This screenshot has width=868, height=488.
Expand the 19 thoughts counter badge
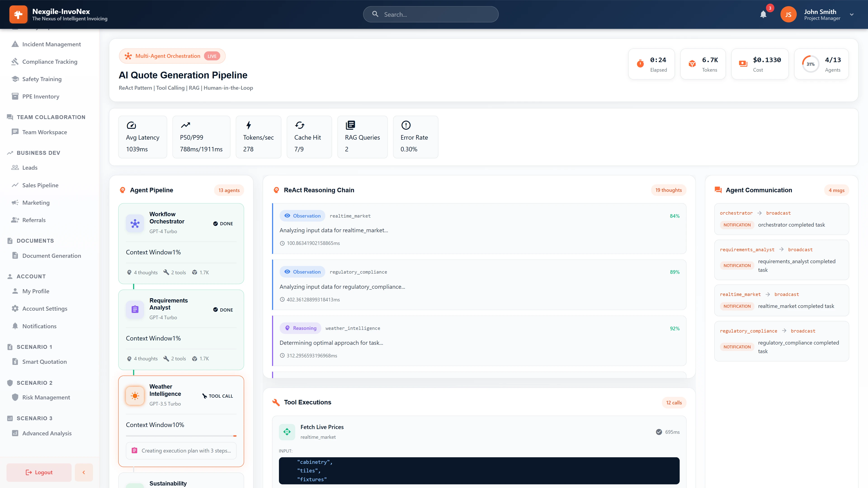click(668, 190)
